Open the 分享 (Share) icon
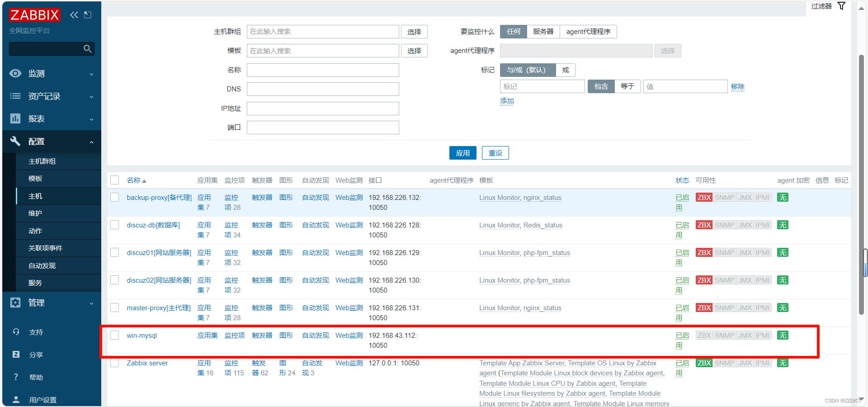Image resolution: width=868 pixels, height=407 pixels. (x=15, y=354)
